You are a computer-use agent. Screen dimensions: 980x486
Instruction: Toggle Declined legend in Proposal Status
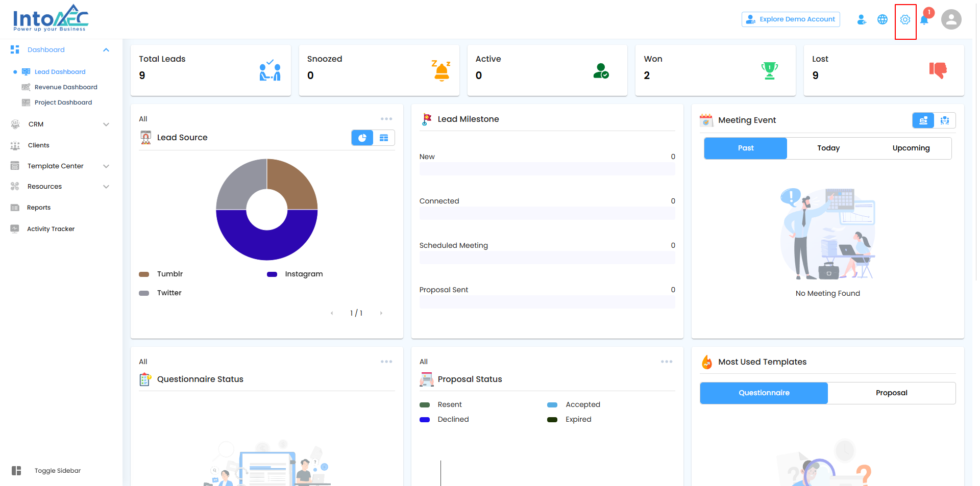444,420
